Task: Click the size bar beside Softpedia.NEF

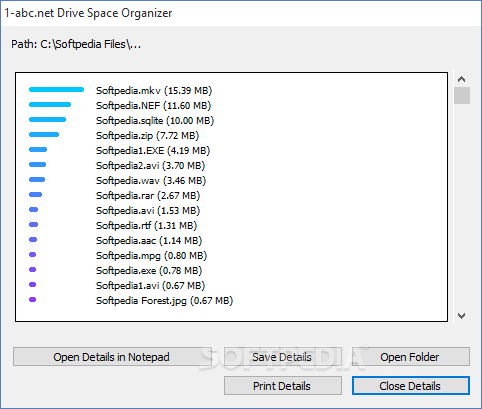Action: (50, 104)
